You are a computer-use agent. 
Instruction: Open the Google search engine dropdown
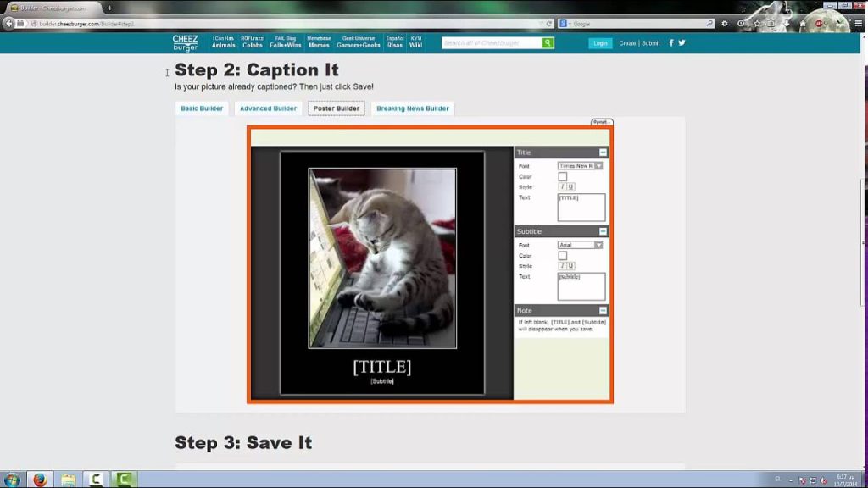point(565,24)
